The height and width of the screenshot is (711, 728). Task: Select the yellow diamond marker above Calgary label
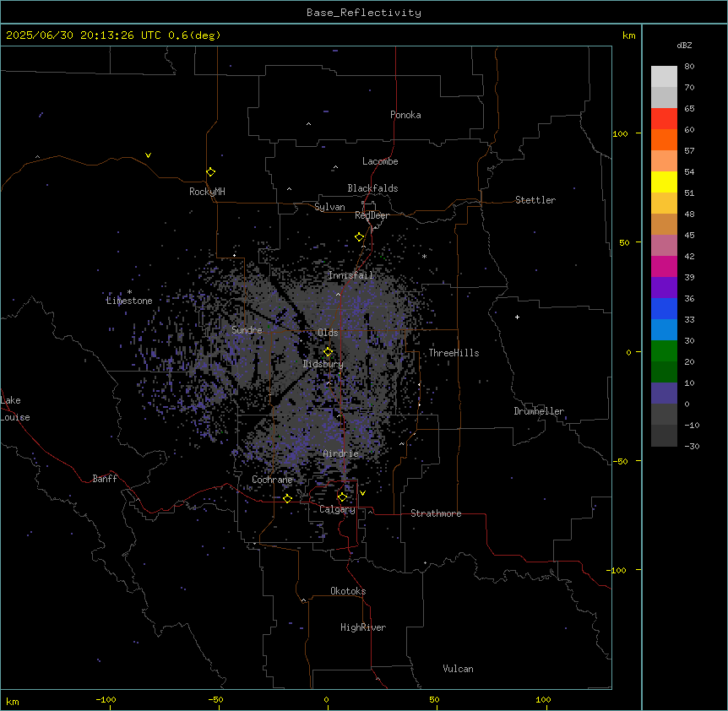[x=342, y=497]
